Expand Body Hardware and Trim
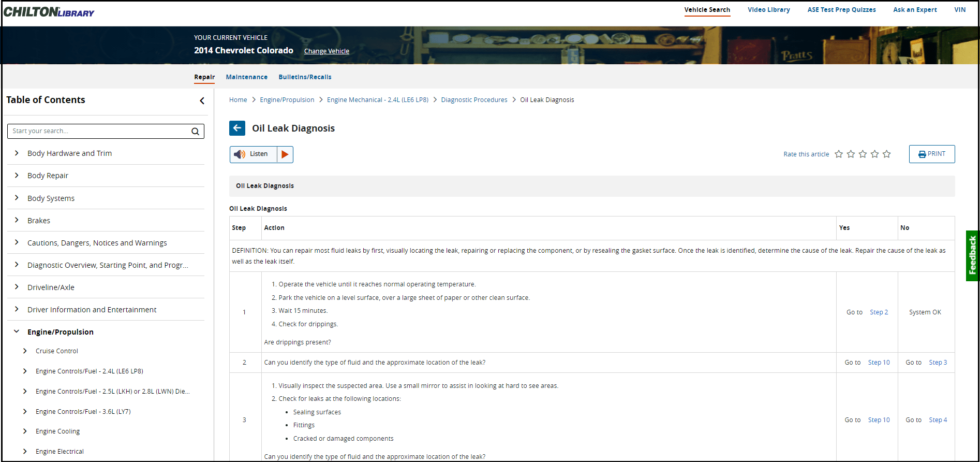This screenshot has height=462, width=980. tap(17, 153)
